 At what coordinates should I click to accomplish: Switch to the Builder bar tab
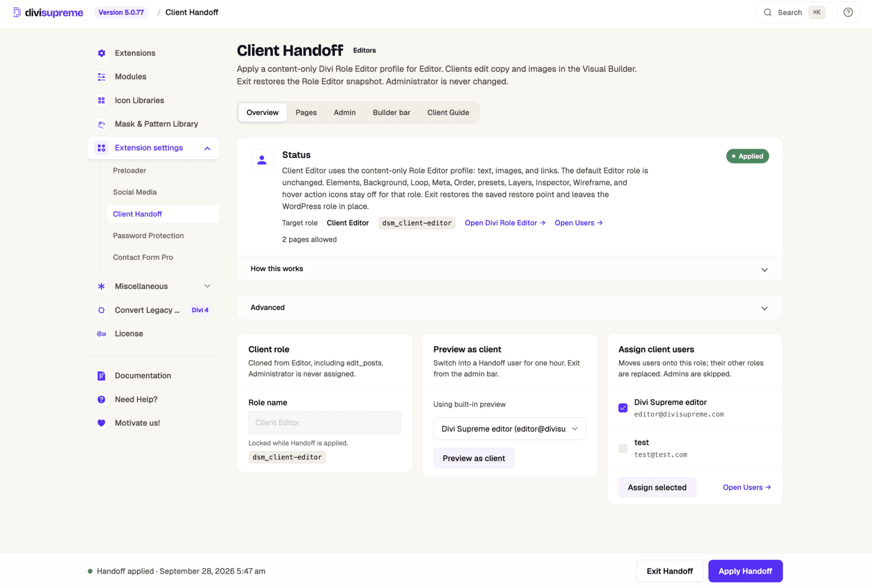point(391,112)
